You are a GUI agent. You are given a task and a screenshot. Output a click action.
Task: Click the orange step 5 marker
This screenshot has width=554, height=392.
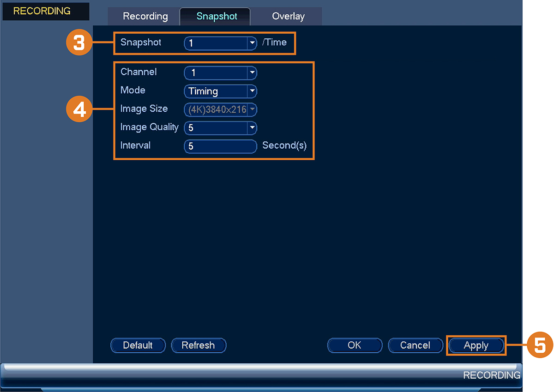tap(539, 345)
